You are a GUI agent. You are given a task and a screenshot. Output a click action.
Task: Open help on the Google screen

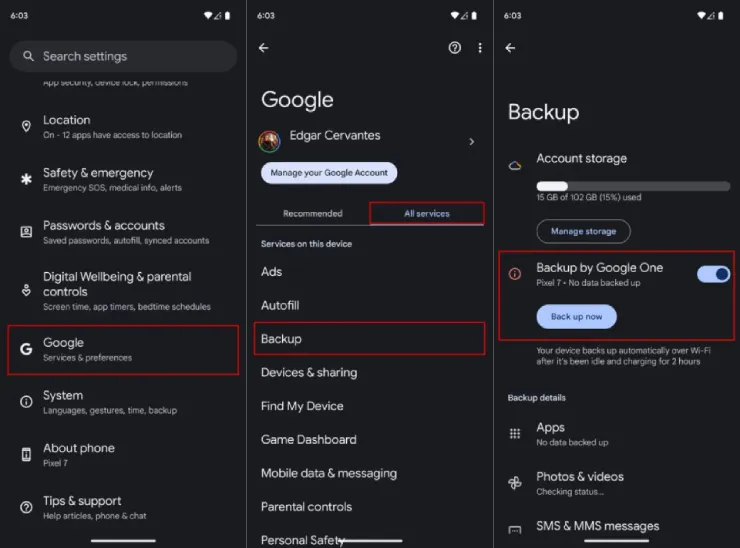454,48
